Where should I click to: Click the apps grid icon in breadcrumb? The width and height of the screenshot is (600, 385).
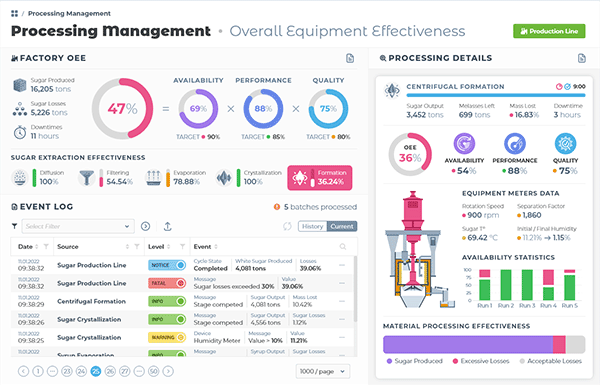point(15,14)
